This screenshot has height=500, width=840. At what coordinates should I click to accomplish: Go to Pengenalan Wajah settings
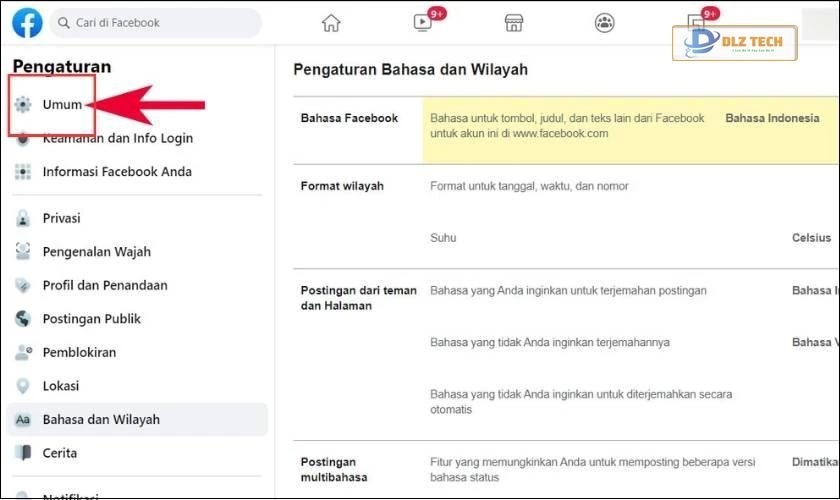tap(96, 252)
